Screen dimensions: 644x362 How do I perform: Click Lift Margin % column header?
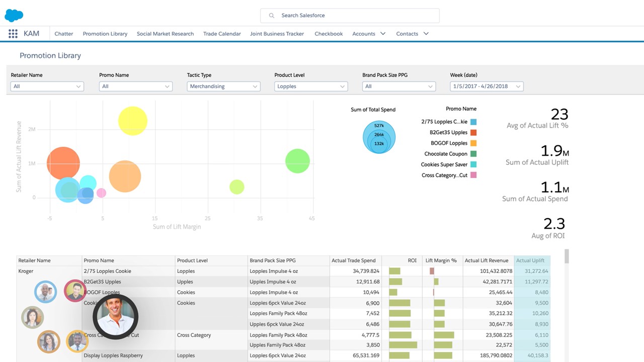click(442, 260)
